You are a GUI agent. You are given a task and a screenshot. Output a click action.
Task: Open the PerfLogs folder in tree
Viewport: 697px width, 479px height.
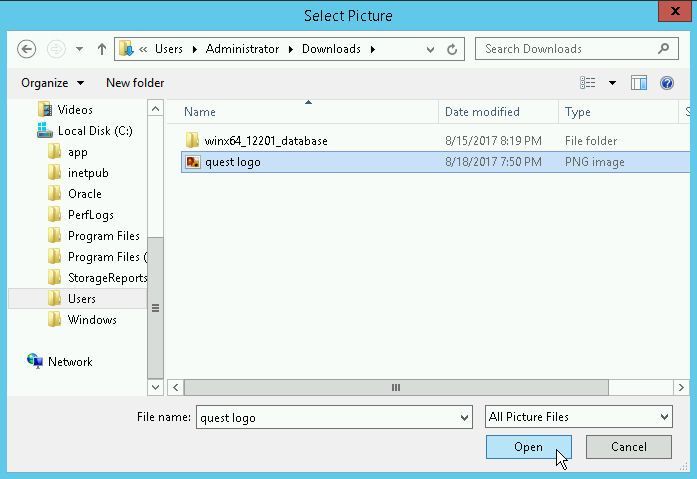point(91,215)
